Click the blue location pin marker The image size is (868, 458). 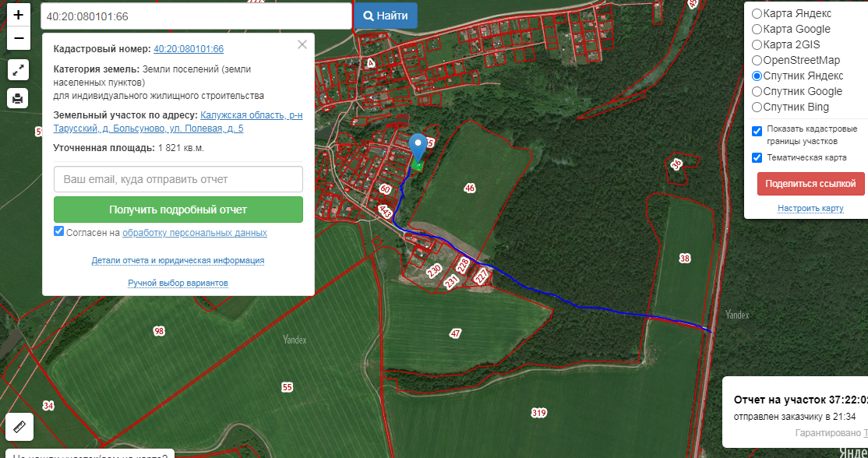pyautogui.click(x=418, y=147)
